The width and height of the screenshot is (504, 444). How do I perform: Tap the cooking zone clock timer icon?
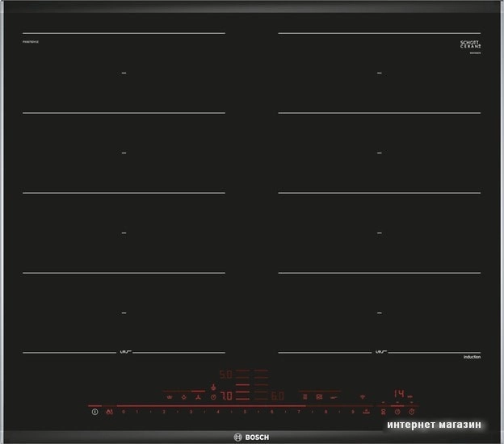tap(397, 412)
